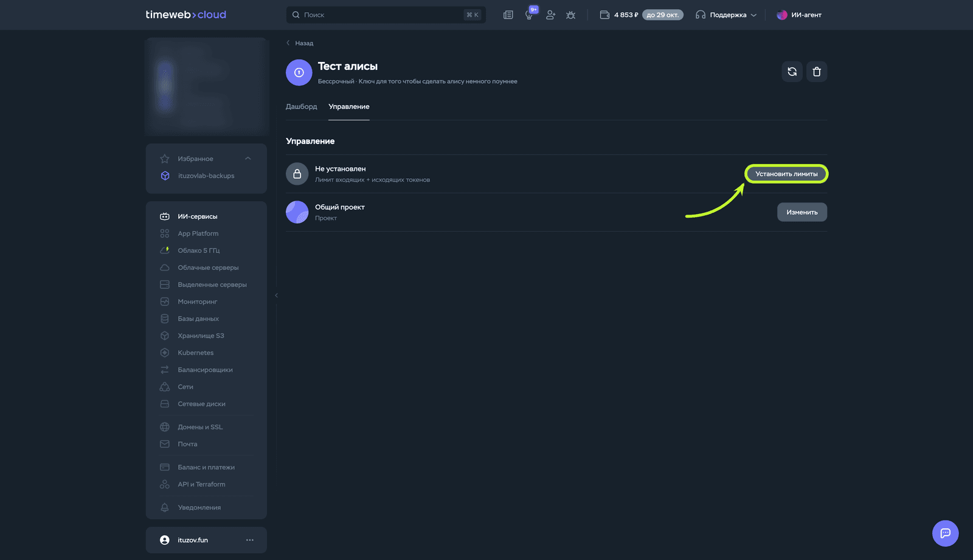Focus the Поиск search field
This screenshot has width=973, height=560.
pyautogui.click(x=386, y=15)
